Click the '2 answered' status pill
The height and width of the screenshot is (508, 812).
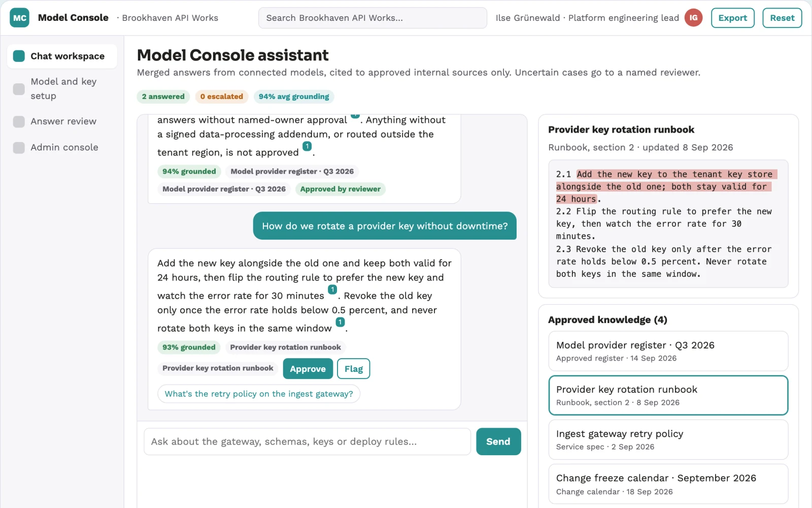click(x=163, y=97)
